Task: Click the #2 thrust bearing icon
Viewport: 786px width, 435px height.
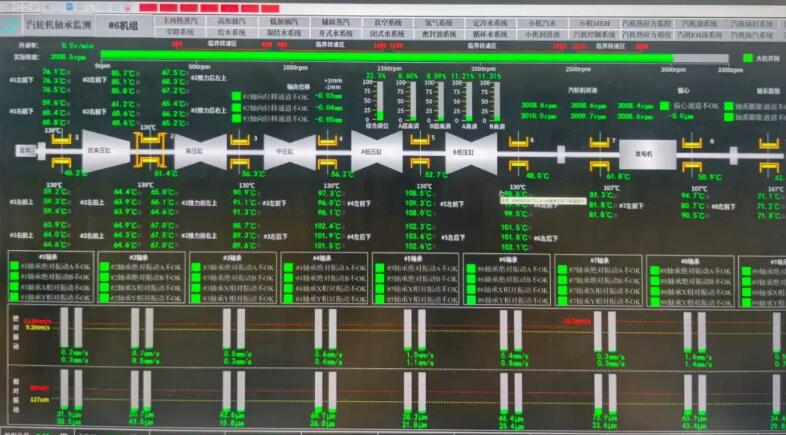Action: tap(147, 148)
